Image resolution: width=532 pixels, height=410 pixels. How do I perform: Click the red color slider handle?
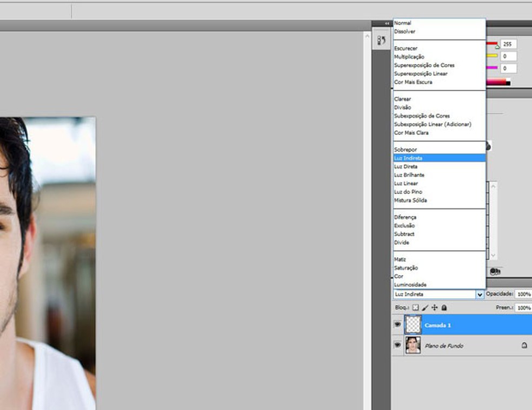[x=497, y=46]
